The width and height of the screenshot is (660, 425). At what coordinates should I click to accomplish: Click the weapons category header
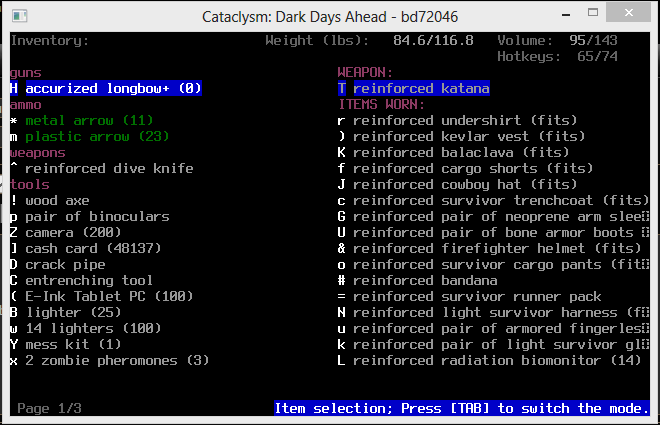coord(38,153)
